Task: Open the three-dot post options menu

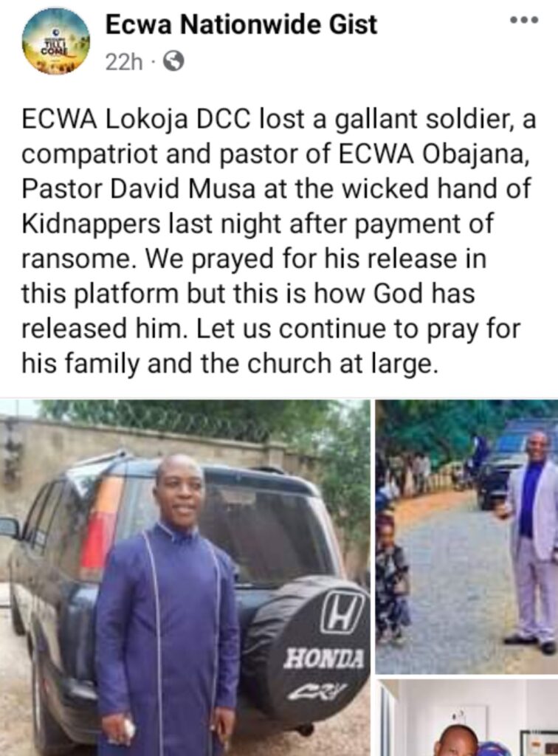Action: click(526, 20)
